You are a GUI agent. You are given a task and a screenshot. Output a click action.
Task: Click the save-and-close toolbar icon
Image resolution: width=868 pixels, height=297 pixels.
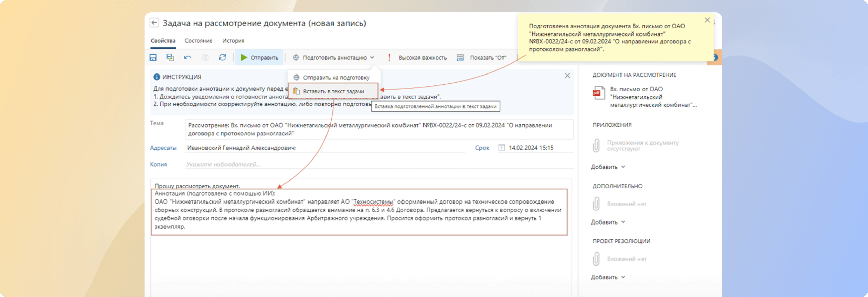170,57
